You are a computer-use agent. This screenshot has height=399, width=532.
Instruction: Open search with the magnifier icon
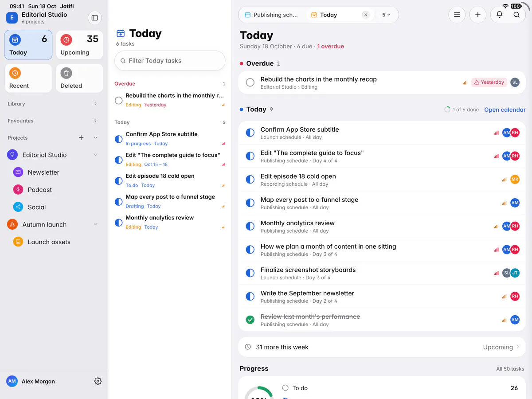tap(516, 15)
